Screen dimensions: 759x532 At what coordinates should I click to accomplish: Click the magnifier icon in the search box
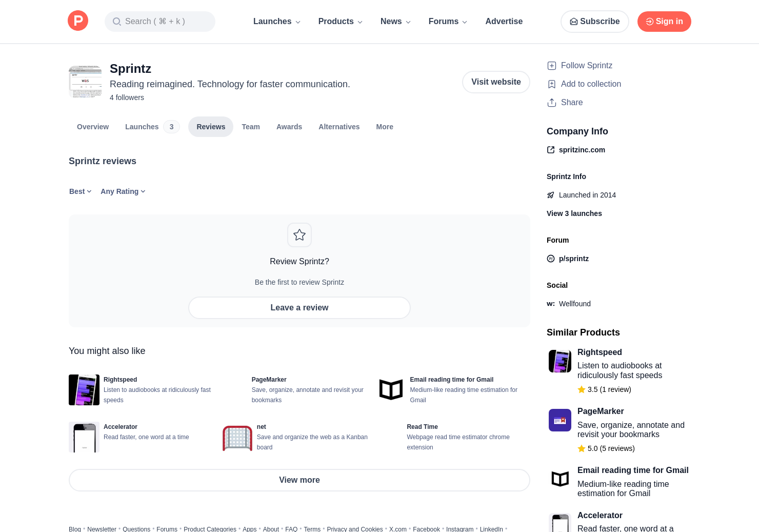117,22
